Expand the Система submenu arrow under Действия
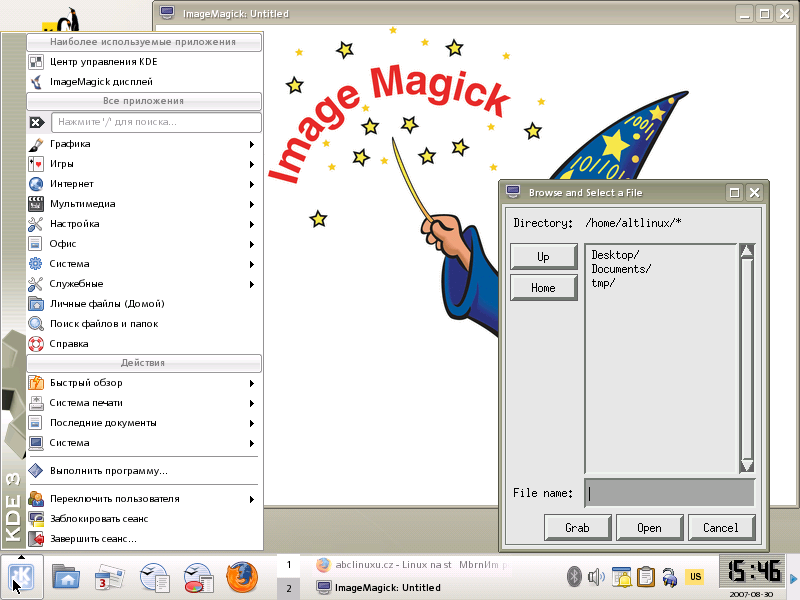The height and width of the screenshot is (600, 800). 252,443
